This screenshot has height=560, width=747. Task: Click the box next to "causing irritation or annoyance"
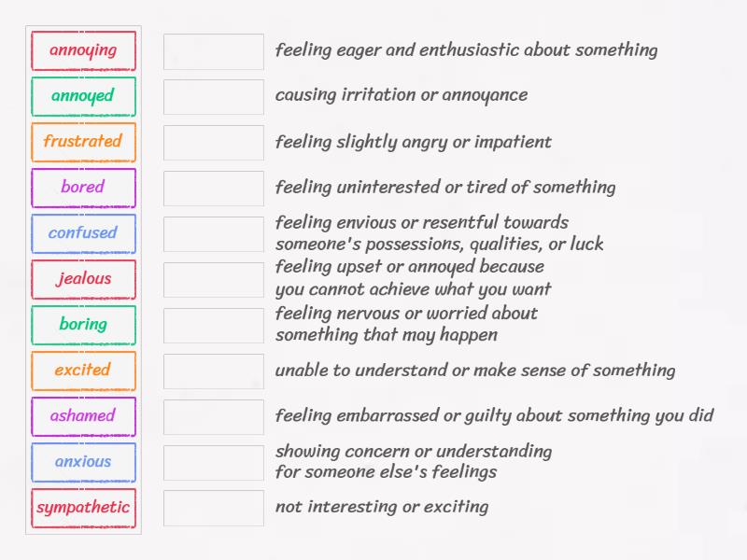(x=213, y=97)
